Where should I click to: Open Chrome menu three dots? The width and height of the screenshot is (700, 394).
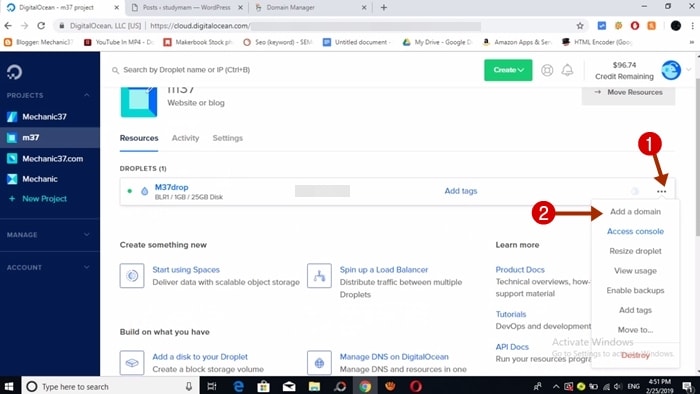pyautogui.click(x=692, y=26)
